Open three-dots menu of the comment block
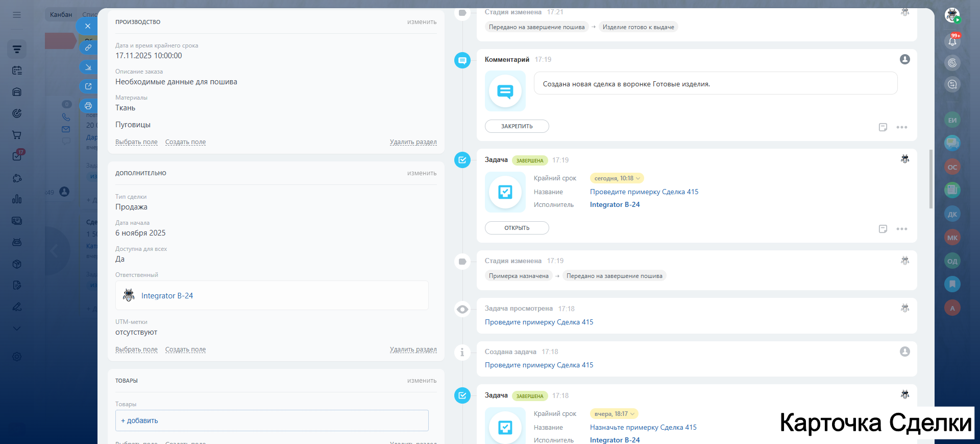This screenshot has width=980, height=444. point(902,127)
